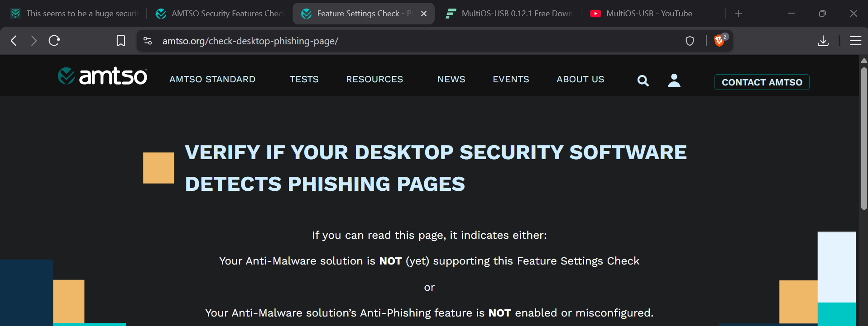
Task: Open the user account icon
Action: pyautogui.click(x=674, y=80)
